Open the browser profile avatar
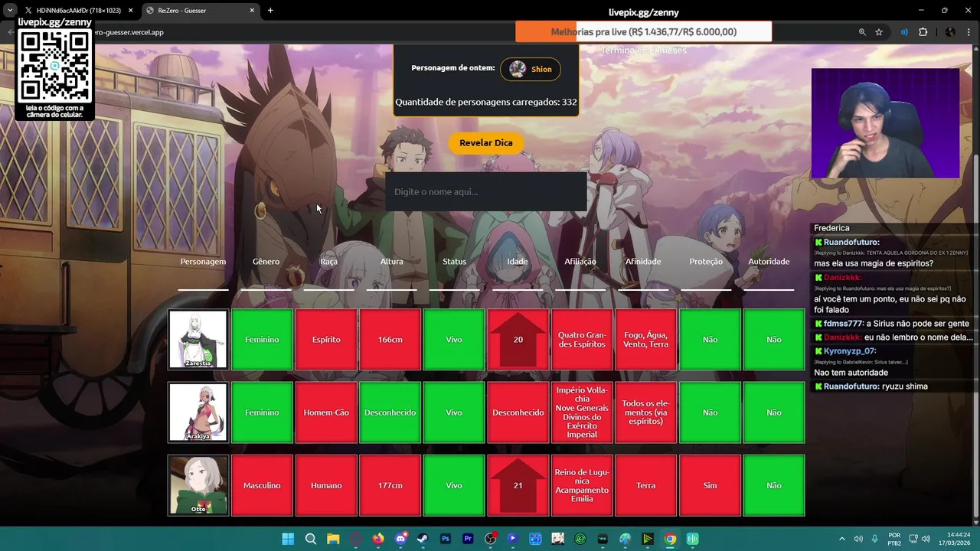 pos(950,32)
